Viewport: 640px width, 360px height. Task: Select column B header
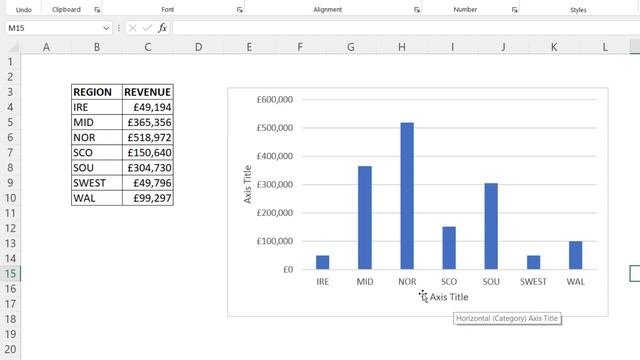pyautogui.click(x=97, y=47)
